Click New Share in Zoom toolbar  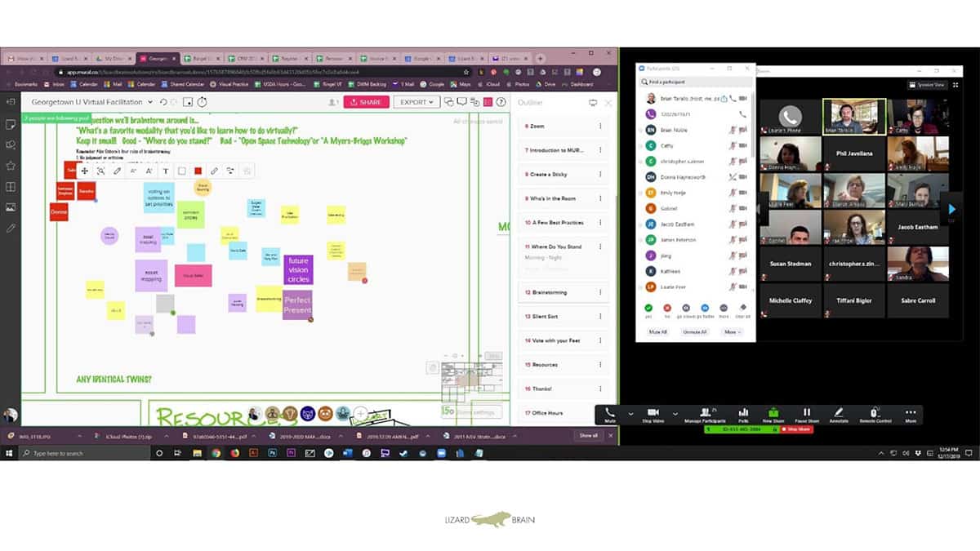[773, 415]
